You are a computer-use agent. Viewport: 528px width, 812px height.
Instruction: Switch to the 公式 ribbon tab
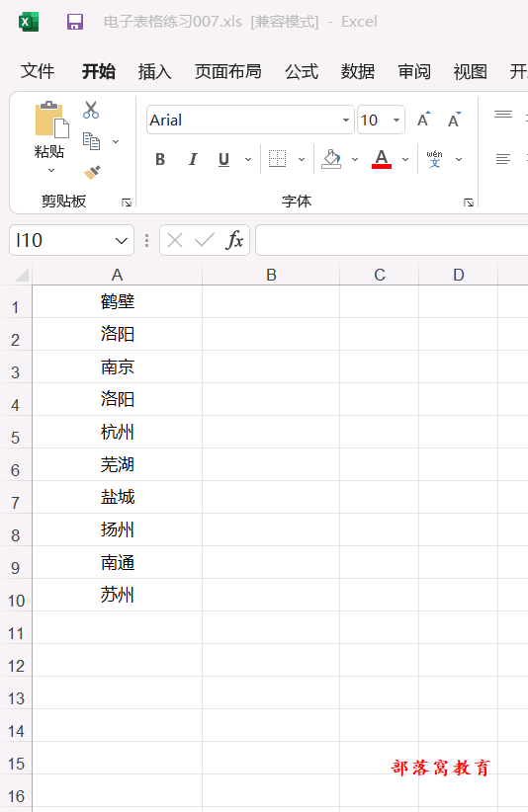point(302,71)
